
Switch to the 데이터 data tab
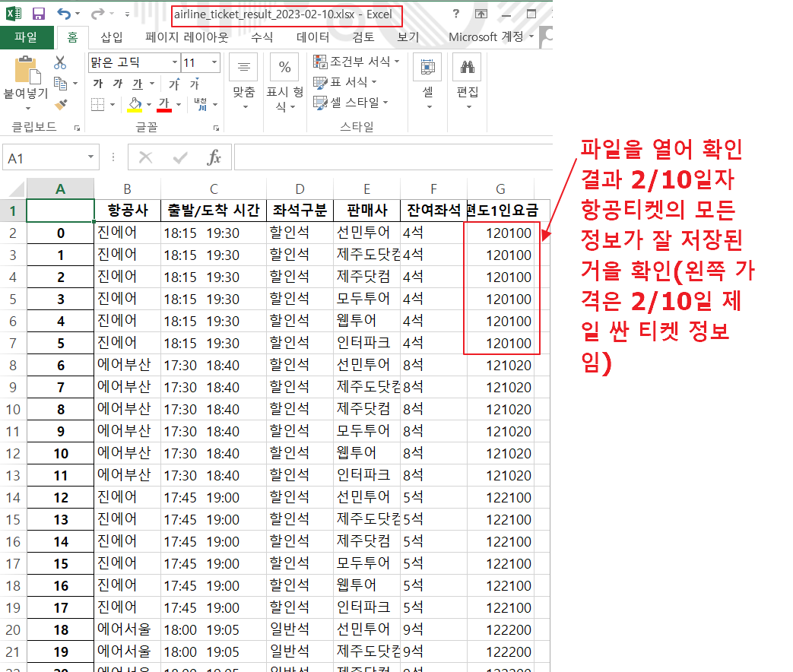tap(312, 37)
